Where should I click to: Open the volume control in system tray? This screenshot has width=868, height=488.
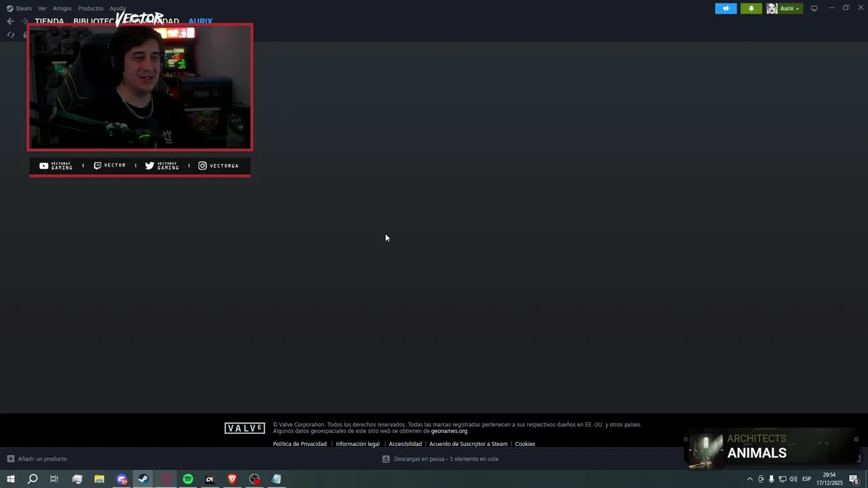point(793,479)
